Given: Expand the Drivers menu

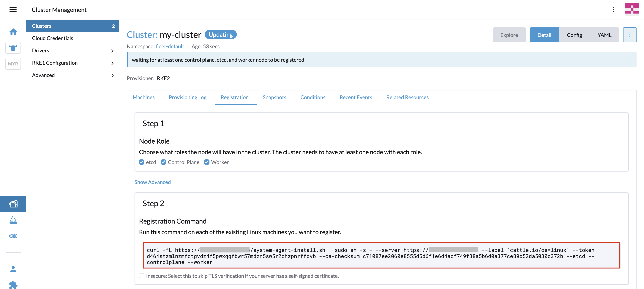Looking at the screenshot, I should click(72, 51).
